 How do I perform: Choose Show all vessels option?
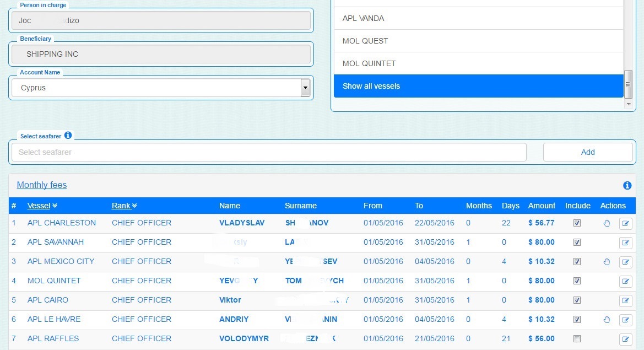(x=479, y=86)
